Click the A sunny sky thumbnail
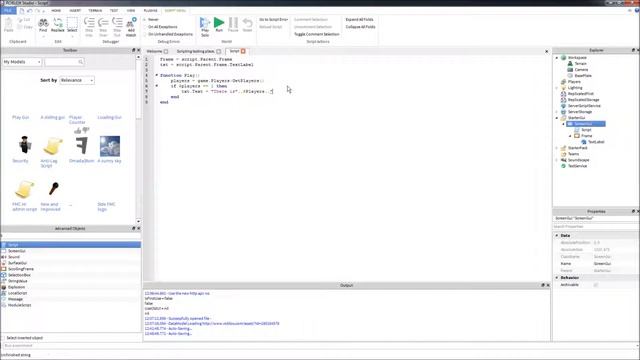The image size is (640, 360). pyautogui.click(x=110, y=146)
